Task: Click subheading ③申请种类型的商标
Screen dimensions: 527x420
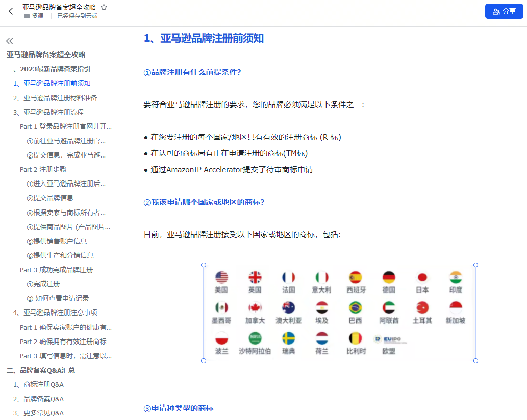Action: click(x=179, y=408)
